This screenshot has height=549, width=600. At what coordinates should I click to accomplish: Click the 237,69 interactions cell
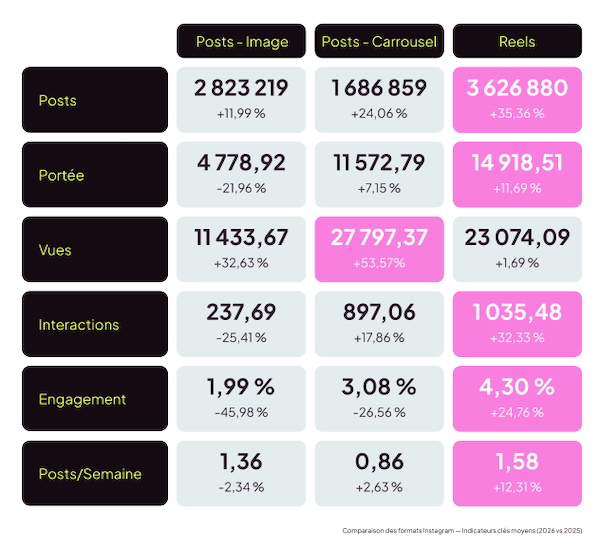[241, 324]
